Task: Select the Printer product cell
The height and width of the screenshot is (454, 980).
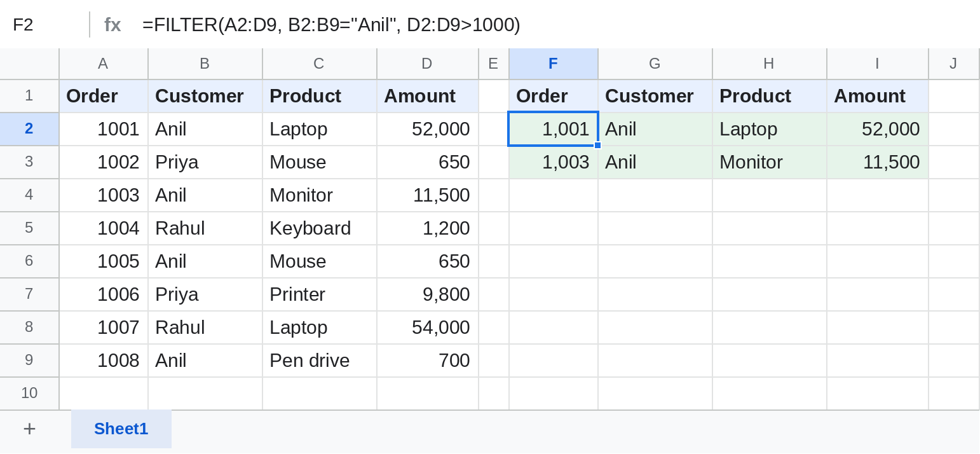Action: pyautogui.click(x=320, y=294)
